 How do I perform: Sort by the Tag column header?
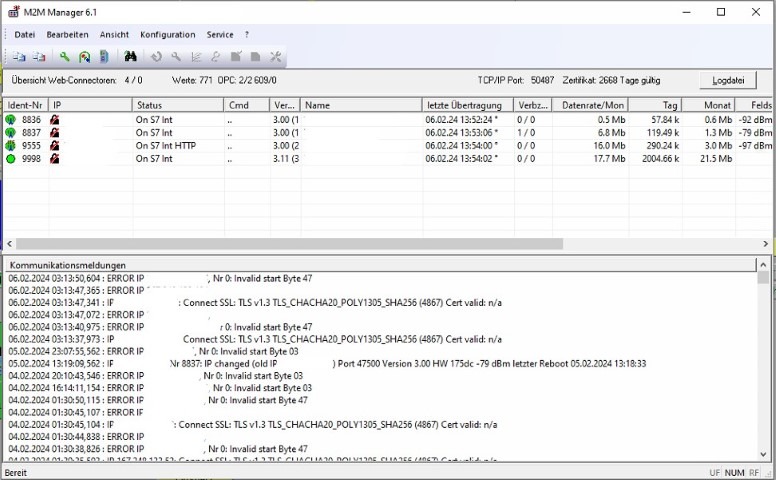[656, 105]
